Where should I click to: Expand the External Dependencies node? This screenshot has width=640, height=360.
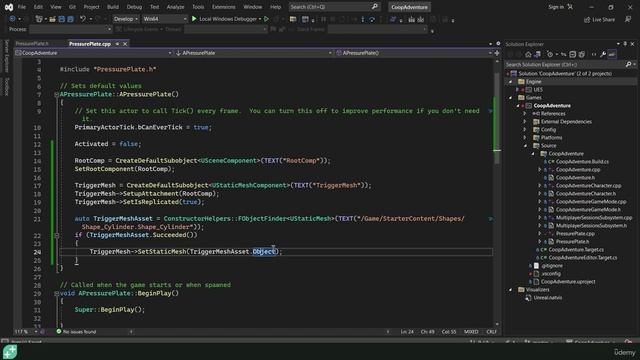tap(525, 122)
